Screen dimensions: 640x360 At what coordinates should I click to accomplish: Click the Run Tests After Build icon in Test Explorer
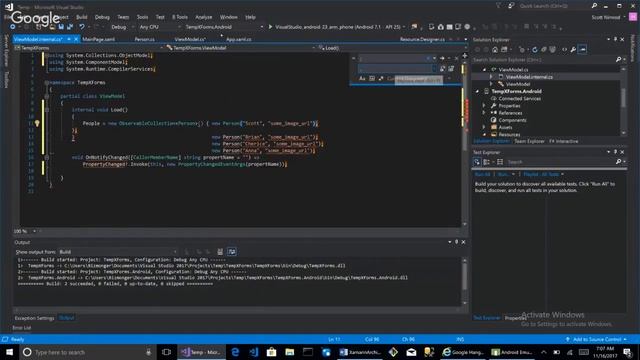pyautogui.click(x=477, y=162)
